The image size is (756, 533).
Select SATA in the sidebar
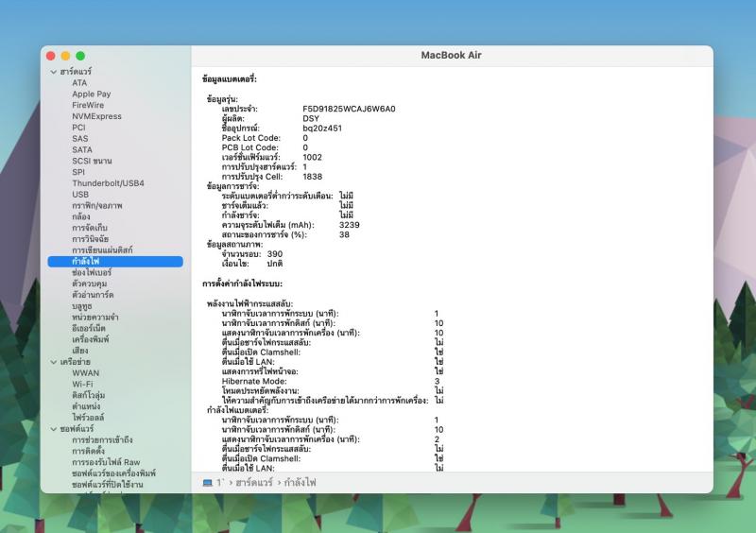(82, 149)
